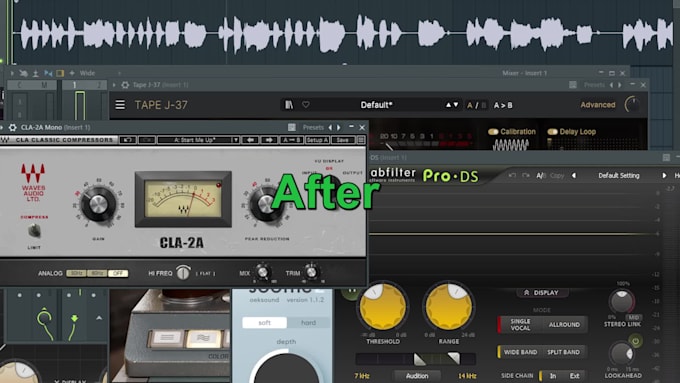This screenshot has height=383, width=680.
Task: Flip the CLA-2A Compress/Limit switch
Action: click(34, 231)
